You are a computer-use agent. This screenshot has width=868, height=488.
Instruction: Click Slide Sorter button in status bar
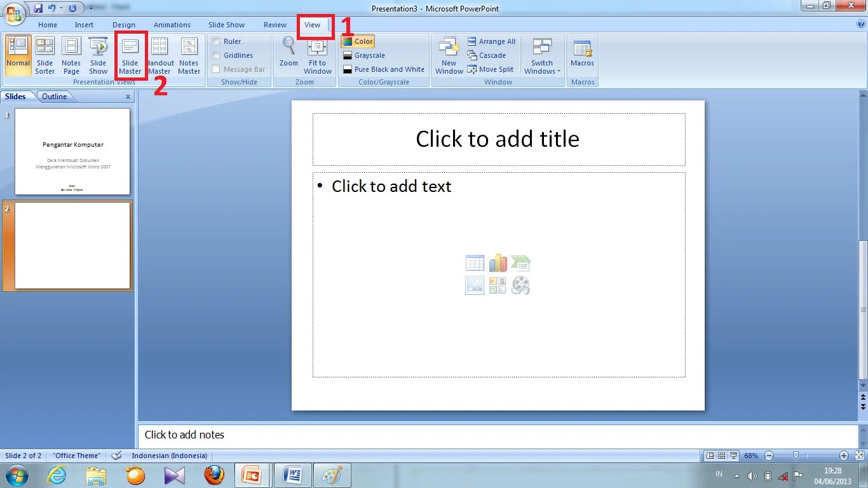click(722, 456)
